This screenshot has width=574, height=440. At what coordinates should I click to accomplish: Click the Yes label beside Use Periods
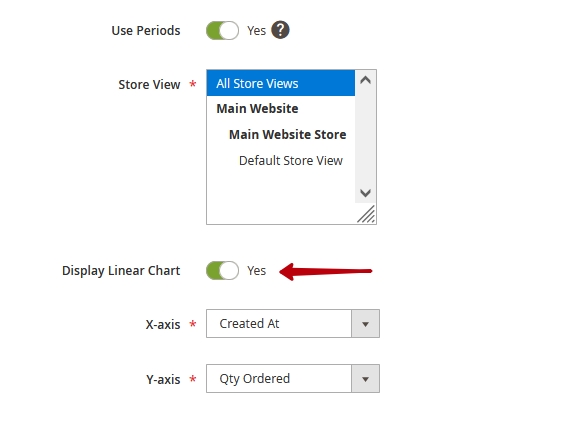click(256, 31)
